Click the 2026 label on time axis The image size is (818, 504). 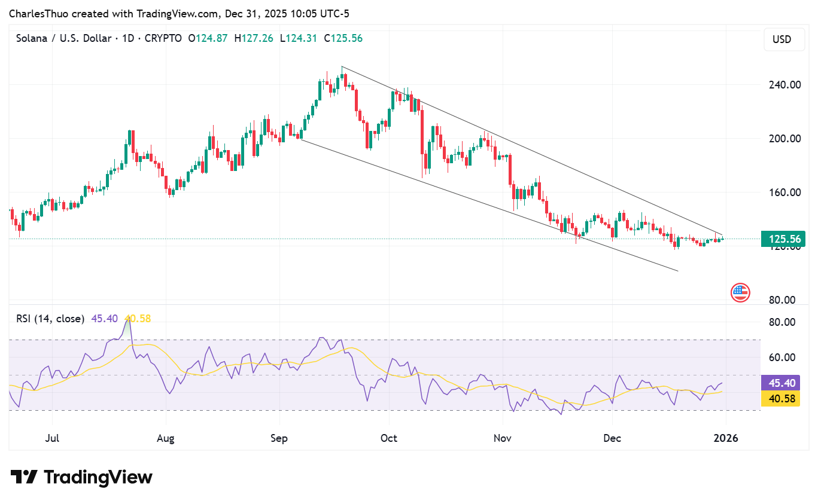pos(725,438)
